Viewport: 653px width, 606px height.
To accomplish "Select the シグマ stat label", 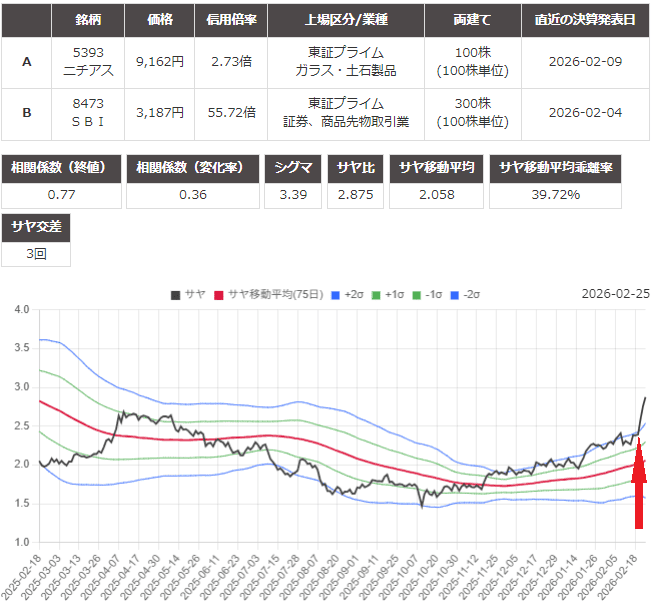I will pos(293,167).
